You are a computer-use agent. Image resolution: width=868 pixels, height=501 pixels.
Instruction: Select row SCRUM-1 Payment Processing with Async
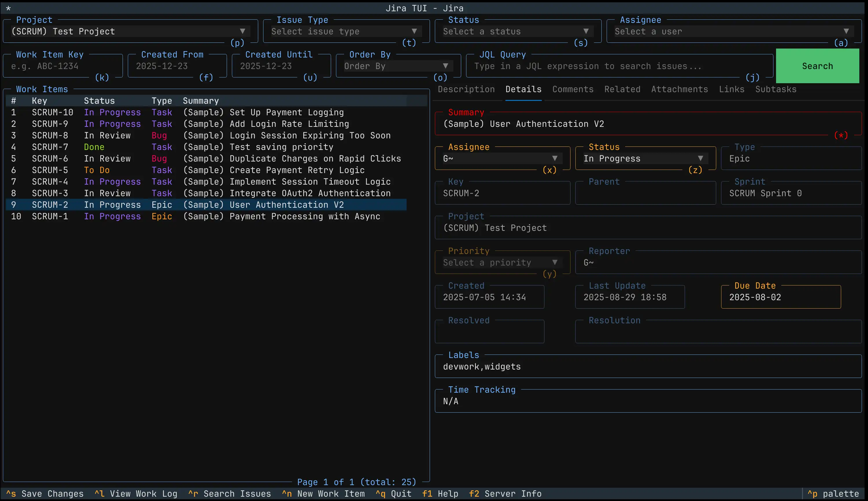pyautogui.click(x=206, y=216)
